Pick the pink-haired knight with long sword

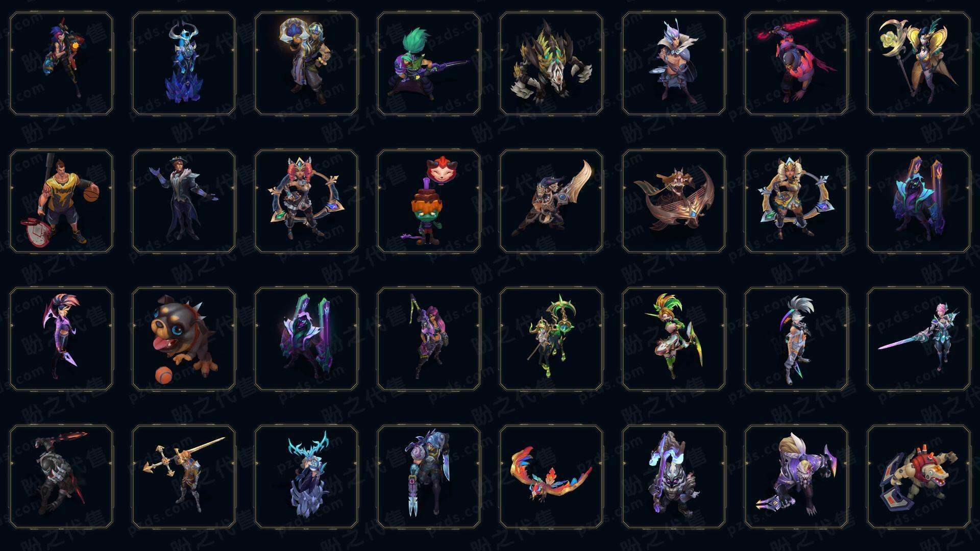click(x=919, y=339)
